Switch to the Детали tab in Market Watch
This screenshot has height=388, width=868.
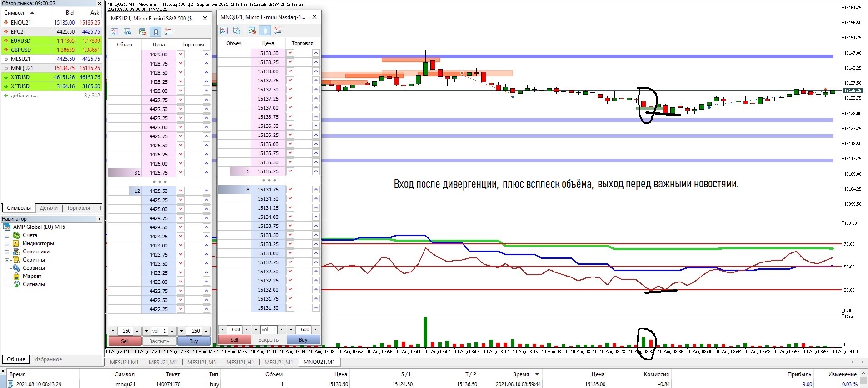point(49,208)
